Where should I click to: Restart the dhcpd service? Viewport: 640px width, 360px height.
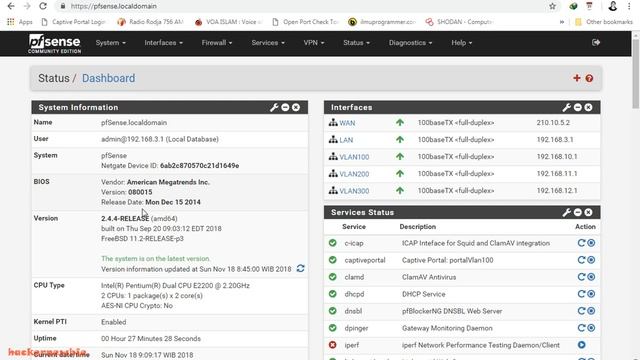pos(581,294)
